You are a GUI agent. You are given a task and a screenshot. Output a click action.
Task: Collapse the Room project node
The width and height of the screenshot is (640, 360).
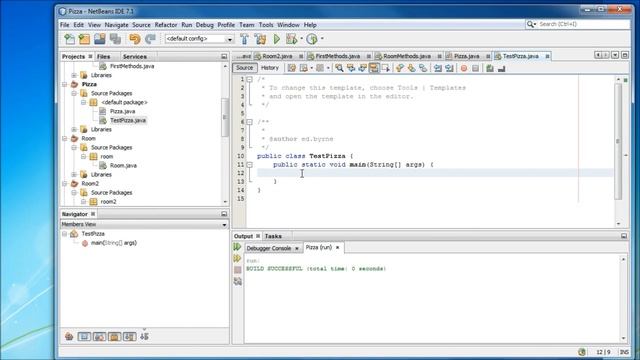64,138
